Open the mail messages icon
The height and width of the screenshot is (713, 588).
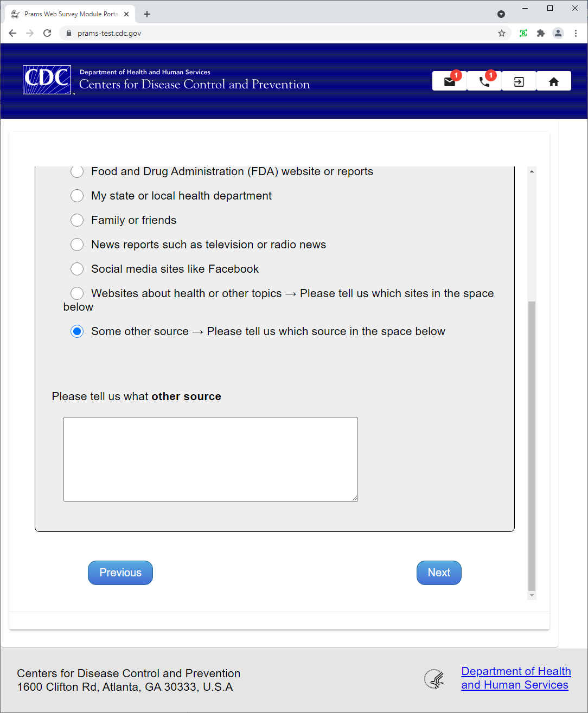point(449,81)
